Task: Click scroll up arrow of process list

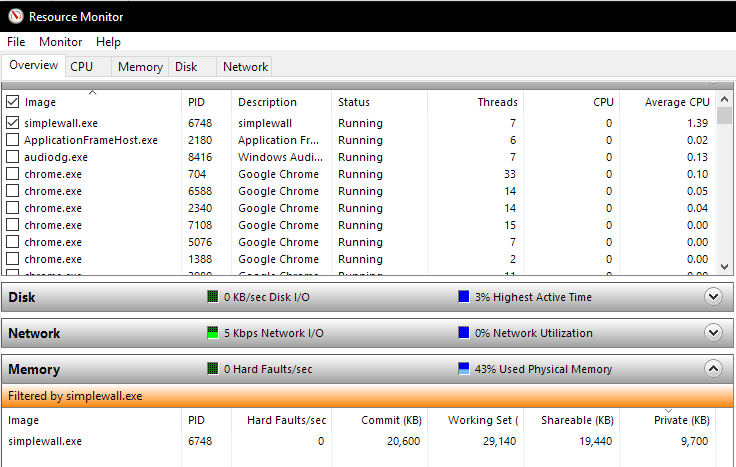Action: tap(724, 99)
